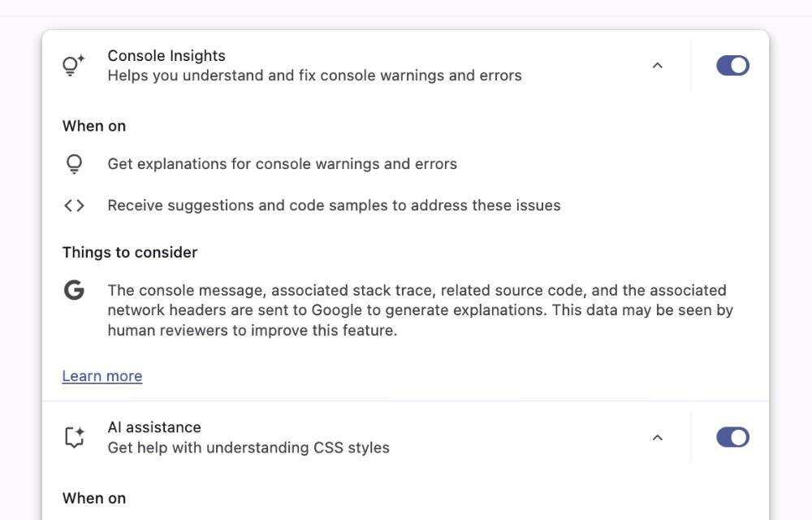The height and width of the screenshot is (520, 812).
Task: Collapse the Console Insights section chevron
Action: tap(658, 65)
